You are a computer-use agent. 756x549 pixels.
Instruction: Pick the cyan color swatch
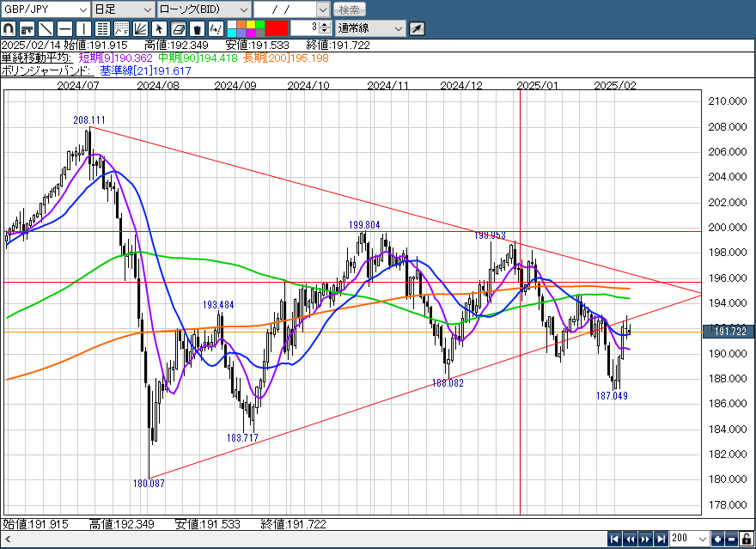232,33
